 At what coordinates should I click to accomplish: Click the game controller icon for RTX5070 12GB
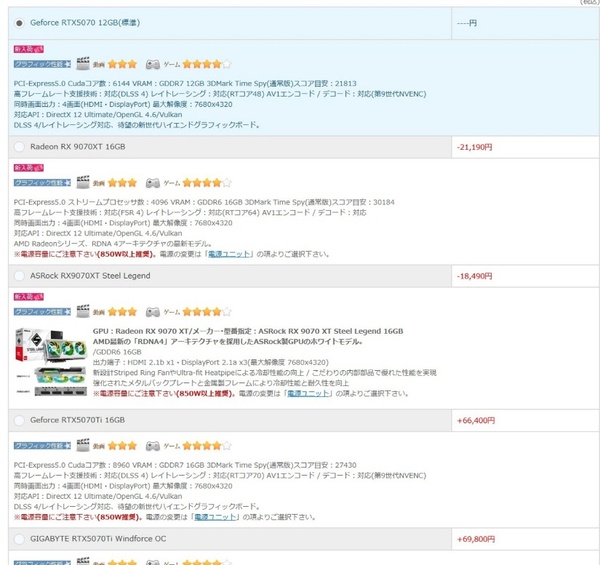click(153, 64)
